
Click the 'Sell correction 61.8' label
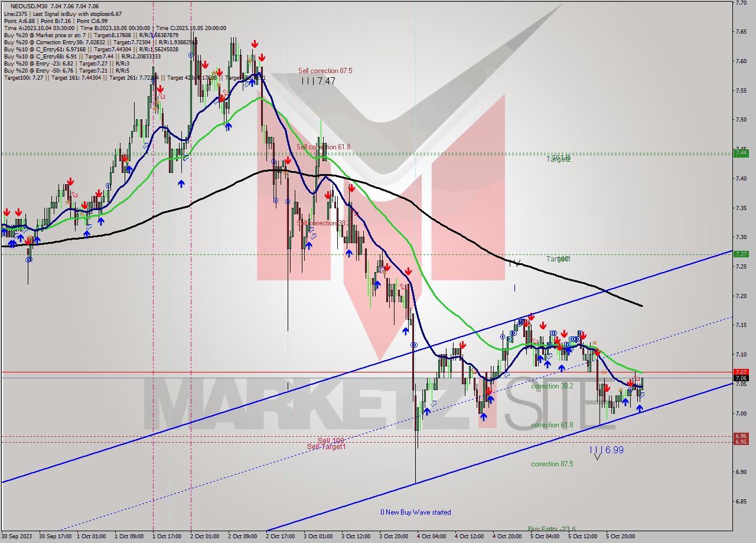click(x=324, y=147)
